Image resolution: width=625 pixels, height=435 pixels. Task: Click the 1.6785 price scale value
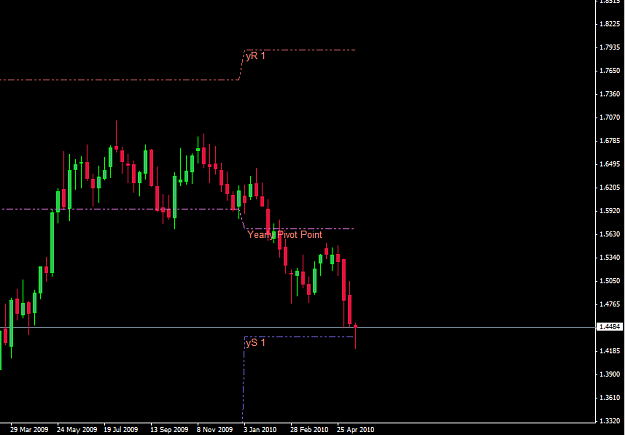click(610, 141)
